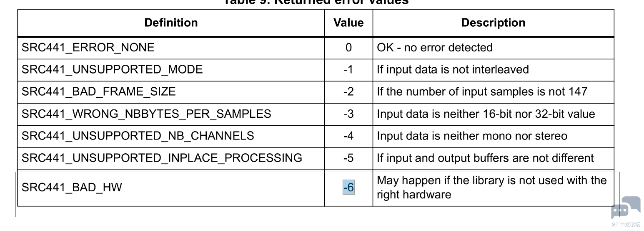Click the value -3 cell
This screenshot has width=644, height=231.
pyautogui.click(x=348, y=114)
